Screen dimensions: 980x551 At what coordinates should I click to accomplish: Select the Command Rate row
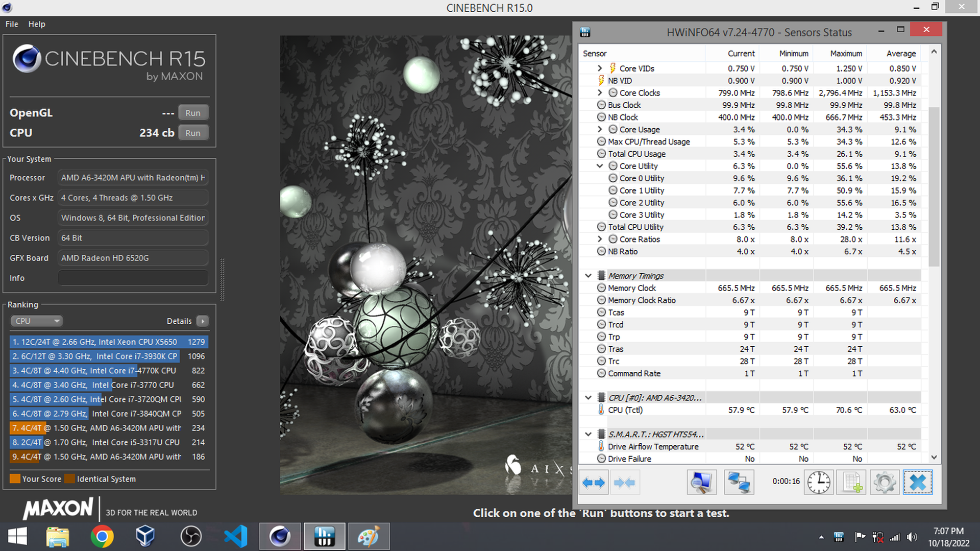(x=750, y=373)
